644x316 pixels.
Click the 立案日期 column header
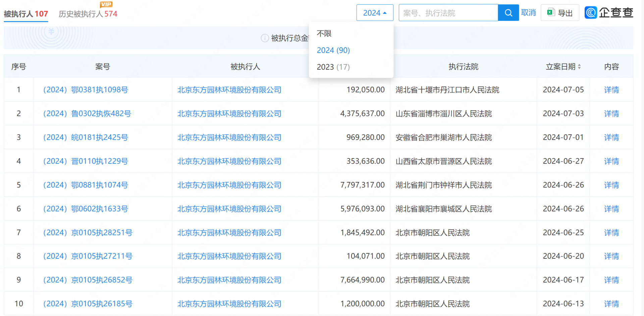(560, 67)
